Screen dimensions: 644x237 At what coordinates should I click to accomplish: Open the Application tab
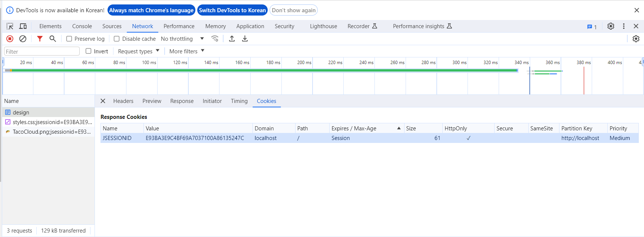coord(250,26)
